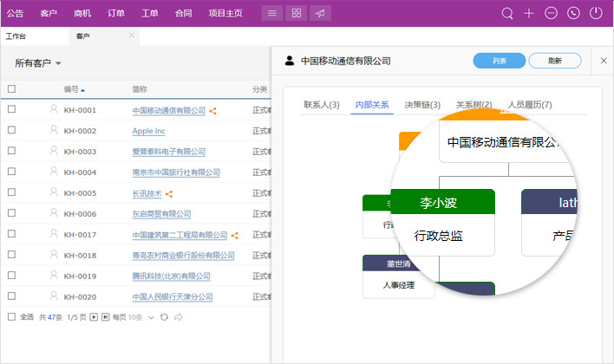Open the 每页 10条 page size dropdown
This screenshot has height=364, width=614.
(x=134, y=317)
